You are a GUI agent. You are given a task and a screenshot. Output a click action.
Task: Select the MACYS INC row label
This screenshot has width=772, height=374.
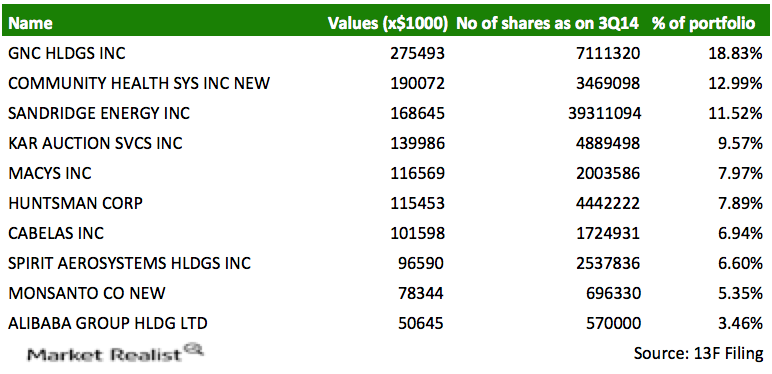pyautogui.click(x=50, y=173)
